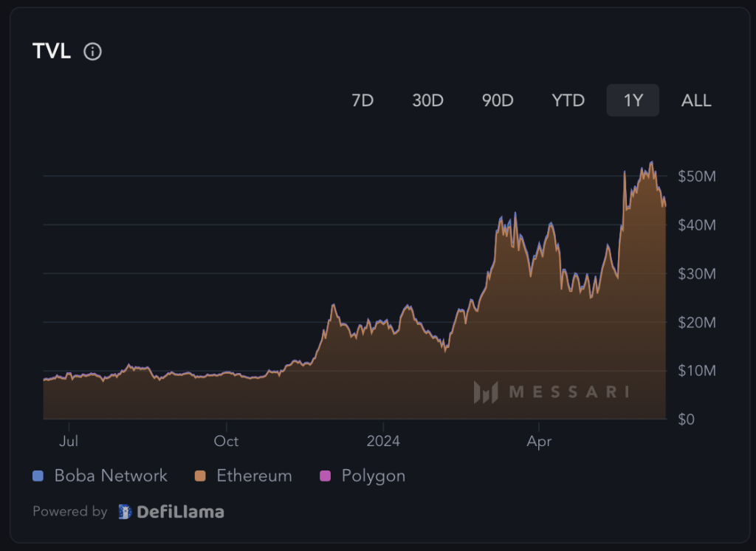Click the blue Boba Network legend dot
The image size is (756, 551).
coord(39,476)
